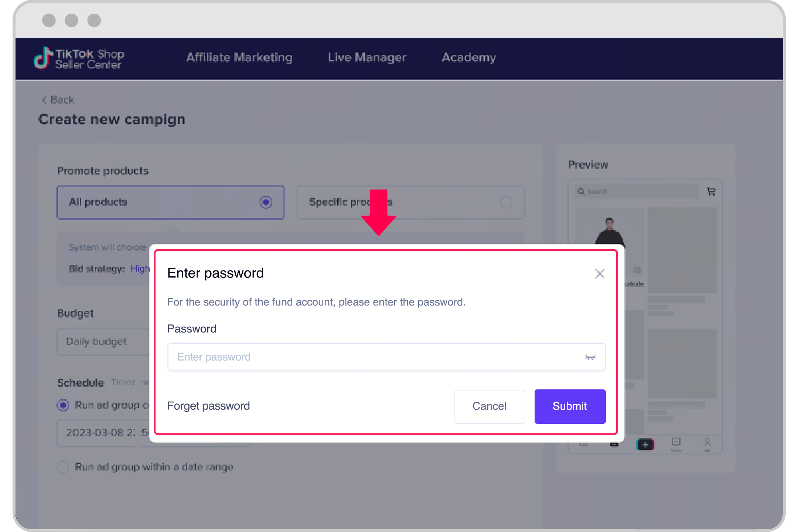Click the Forget password link

[208, 406]
